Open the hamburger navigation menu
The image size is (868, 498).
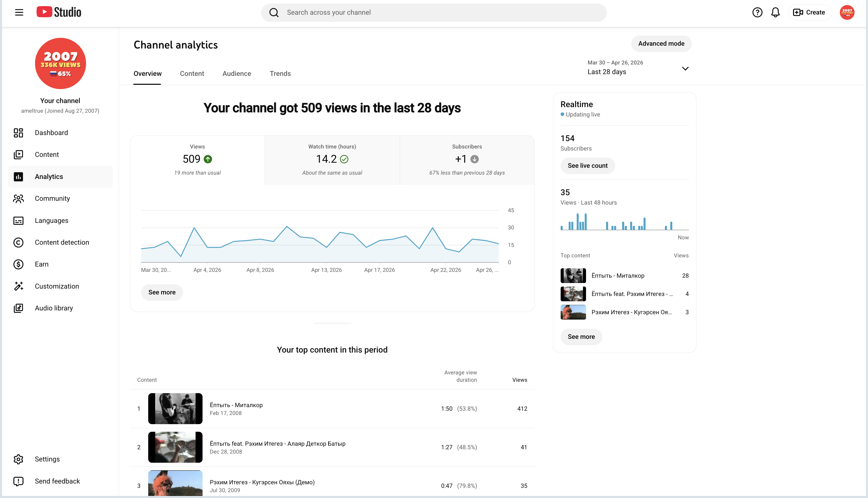[x=19, y=12]
